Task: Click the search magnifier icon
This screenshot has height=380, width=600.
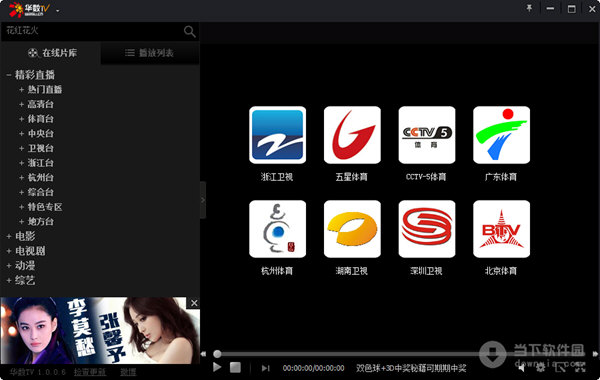Action: [x=189, y=31]
